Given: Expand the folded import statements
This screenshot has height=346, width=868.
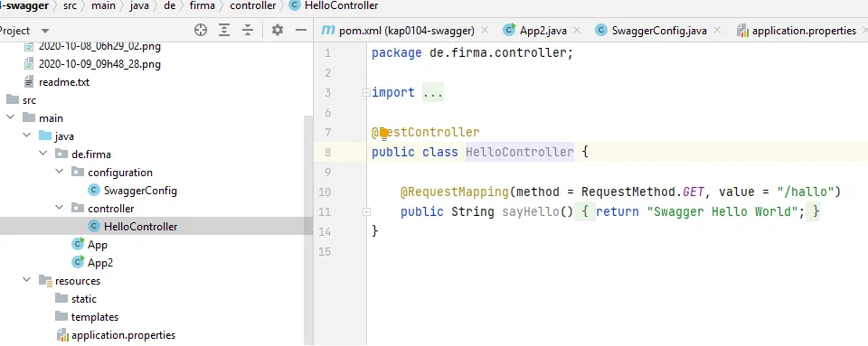Looking at the screenshot, I should click(366, 93).
